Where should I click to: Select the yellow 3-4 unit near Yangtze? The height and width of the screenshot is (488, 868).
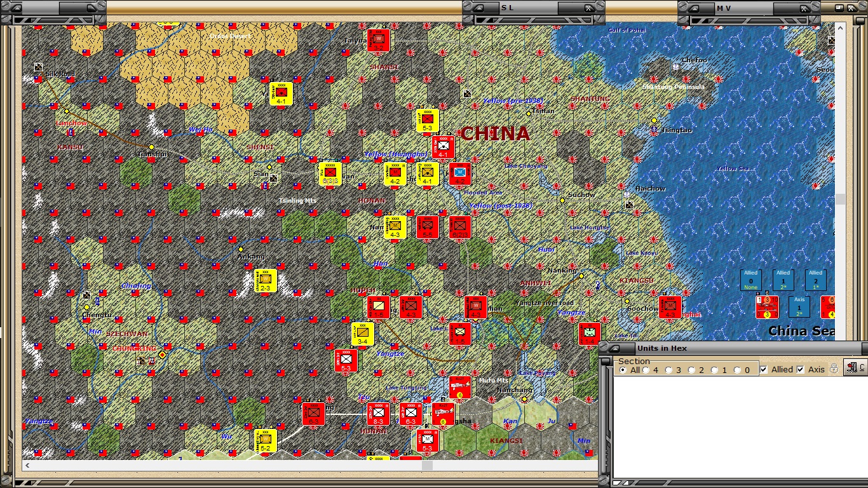point(363,334)
